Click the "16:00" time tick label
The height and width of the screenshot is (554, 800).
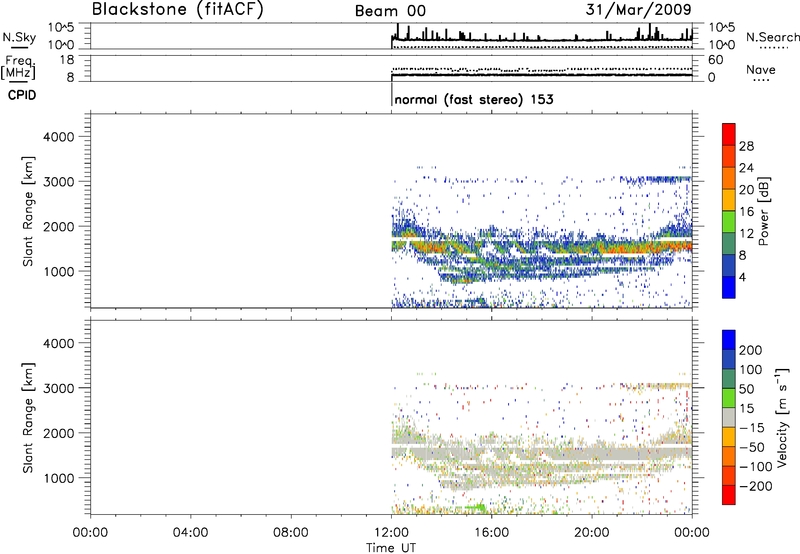tap(491, 533)
